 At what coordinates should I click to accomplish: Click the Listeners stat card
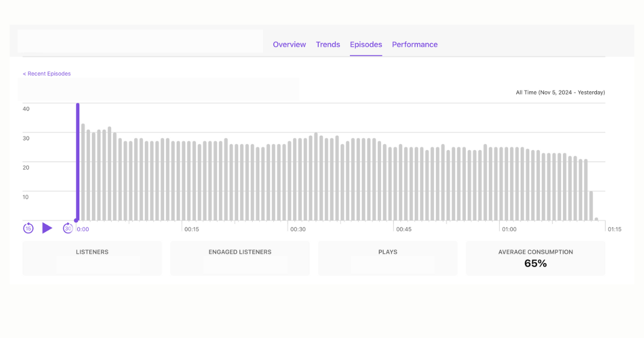point(92,259)
